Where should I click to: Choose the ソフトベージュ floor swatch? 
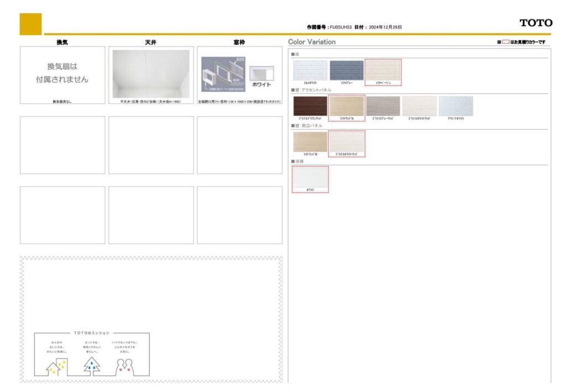pos(383,71)
